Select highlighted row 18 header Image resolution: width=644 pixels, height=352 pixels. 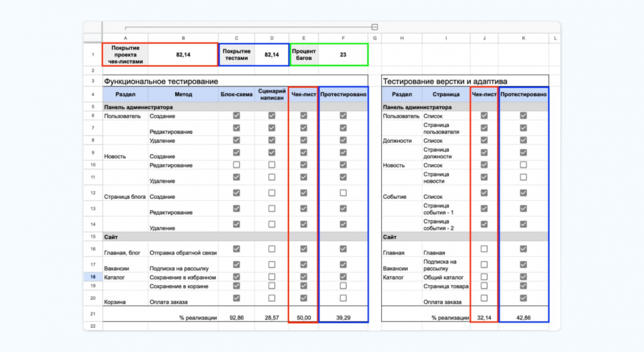pyautogui.click(x=93, y=277)
